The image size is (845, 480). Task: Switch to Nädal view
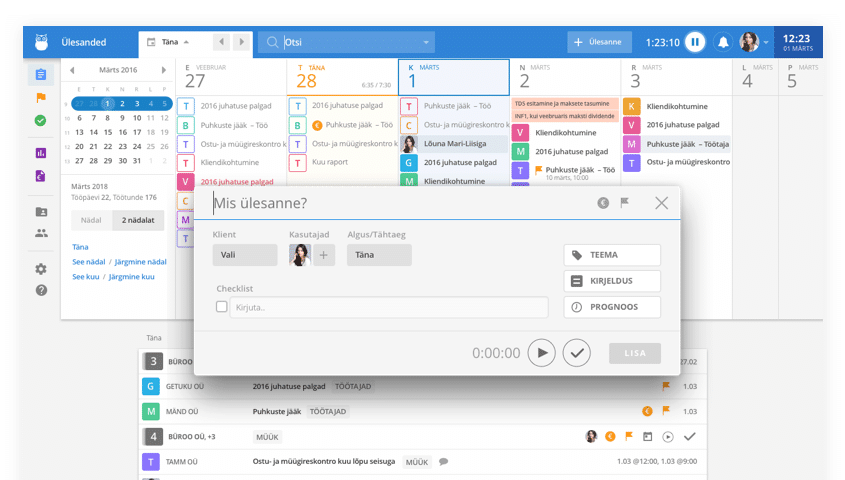(91, 220)
